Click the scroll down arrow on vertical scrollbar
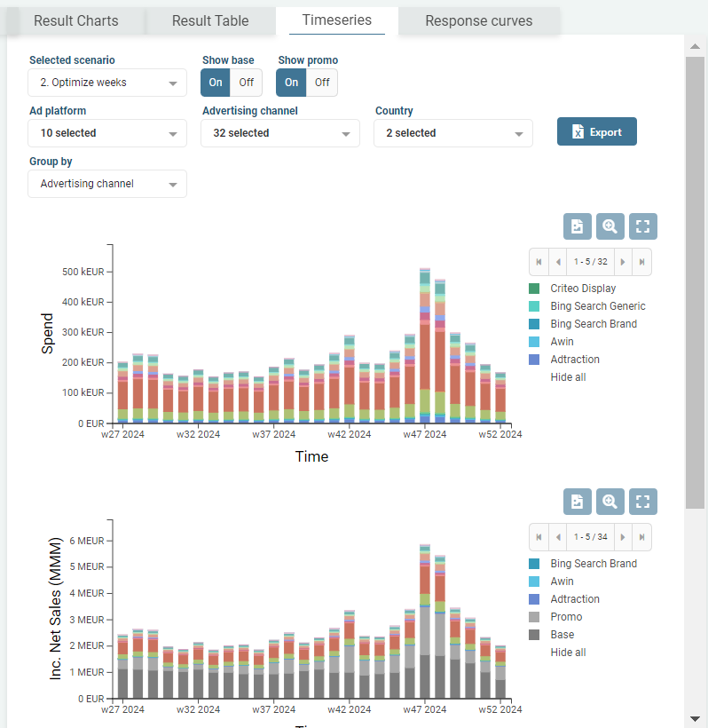The width and height of the screenshot is (708, 728). pyautogui.click(x=696, y=717)
